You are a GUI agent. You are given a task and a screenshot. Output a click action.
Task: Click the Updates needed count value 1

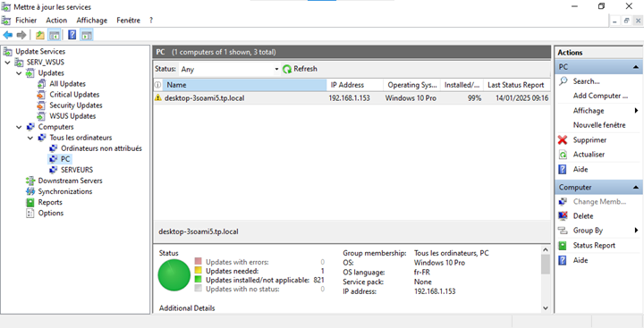coord(322,271)
